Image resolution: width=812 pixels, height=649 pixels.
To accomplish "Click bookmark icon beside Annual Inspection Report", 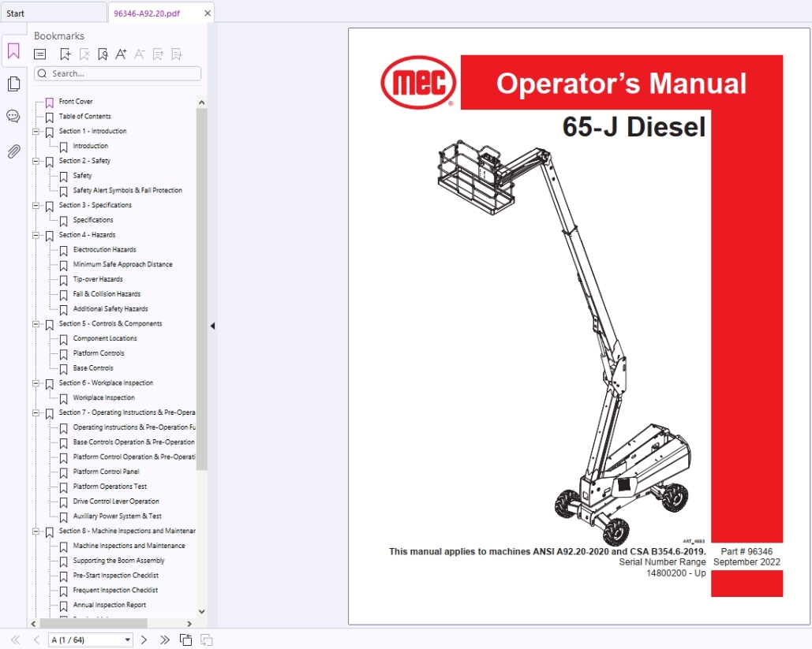I will click(x=64, y=606).
